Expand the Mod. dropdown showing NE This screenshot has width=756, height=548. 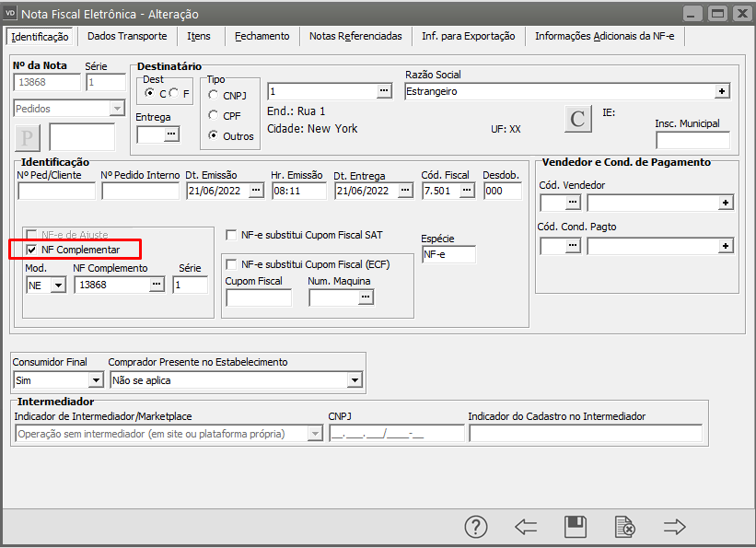(x=60, y=286)
